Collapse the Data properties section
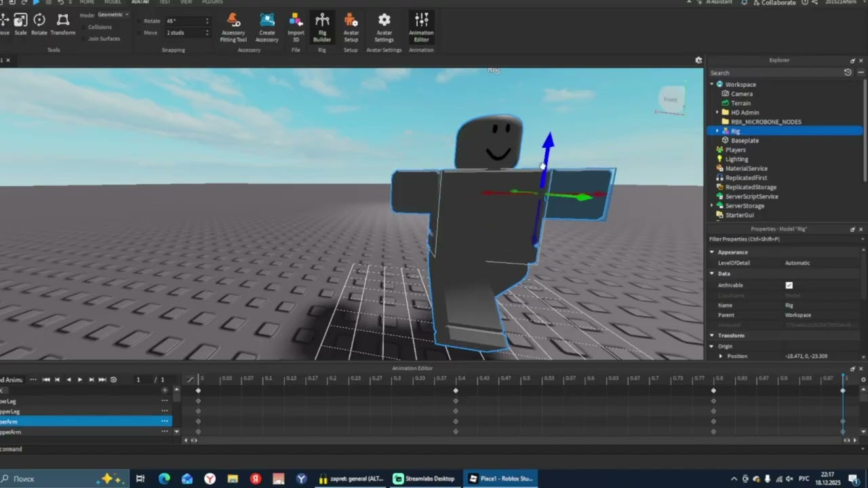Viewport: 868px width, 488px height. point(712,273)
